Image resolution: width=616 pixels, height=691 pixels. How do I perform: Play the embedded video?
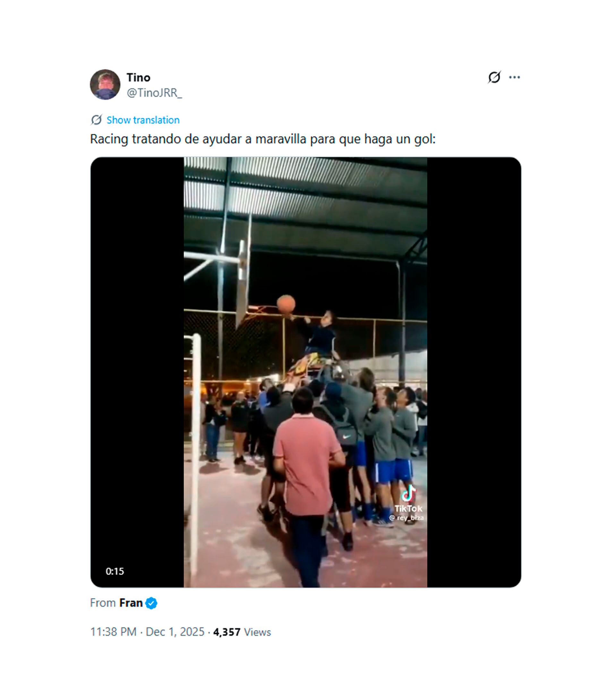[x=305, y=372]
